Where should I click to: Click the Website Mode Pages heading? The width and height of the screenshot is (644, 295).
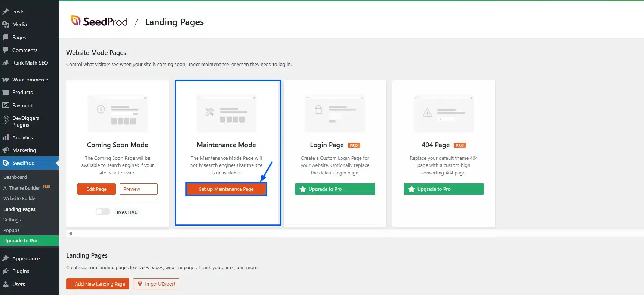tap(96, 53)
